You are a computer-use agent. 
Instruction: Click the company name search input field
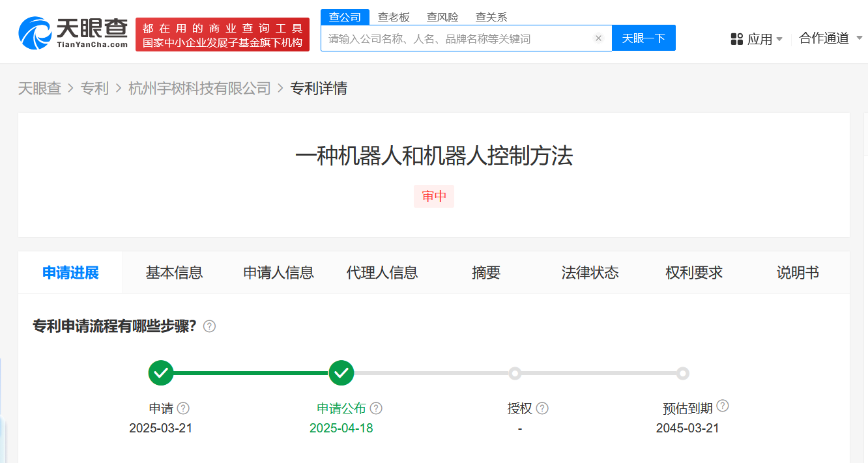(456, 38)
